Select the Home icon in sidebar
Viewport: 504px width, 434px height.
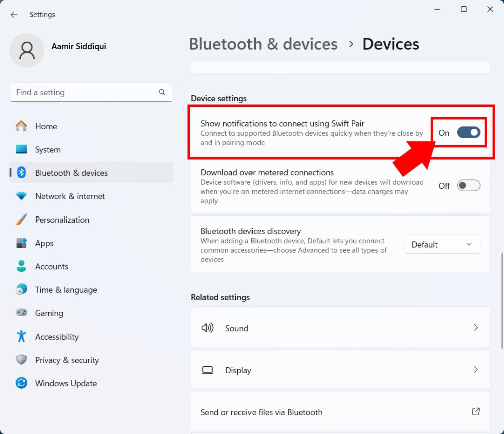[22, 126]
